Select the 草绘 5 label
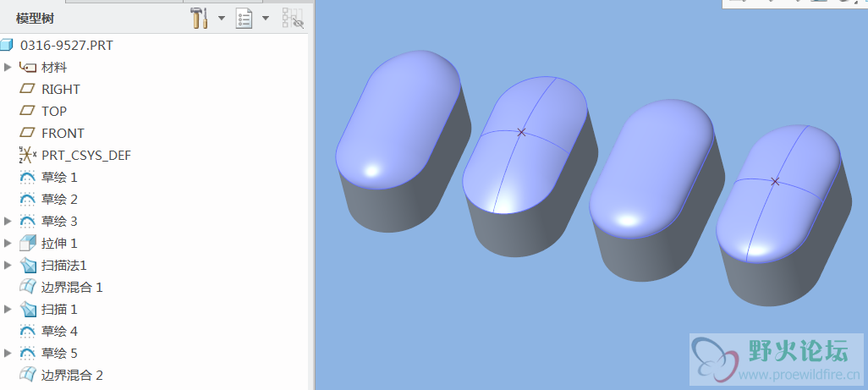The height and width of the screenshot is (390, 868). (60, 353)
